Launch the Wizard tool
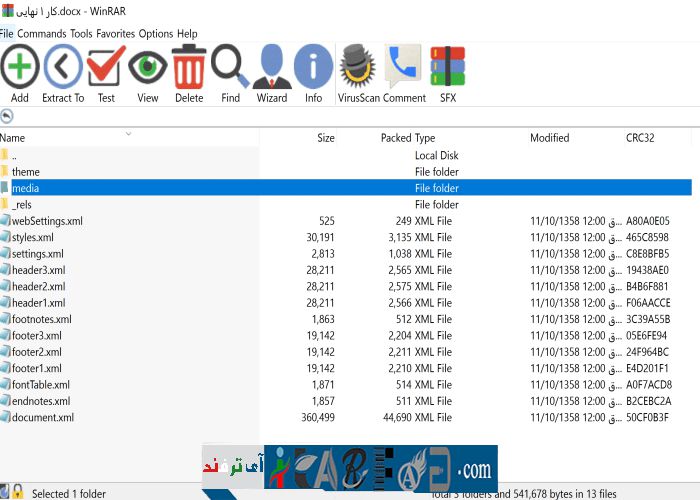 (x=271, y=68)
